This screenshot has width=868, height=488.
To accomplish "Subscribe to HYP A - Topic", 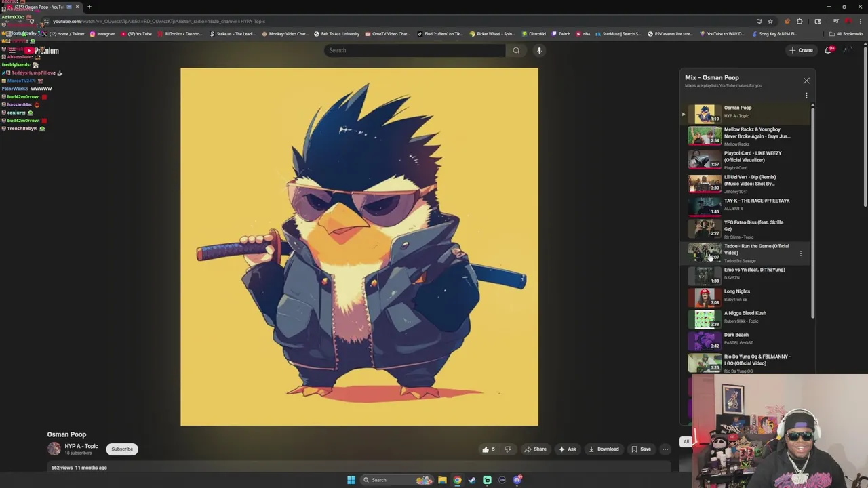I will pos(122,449).
